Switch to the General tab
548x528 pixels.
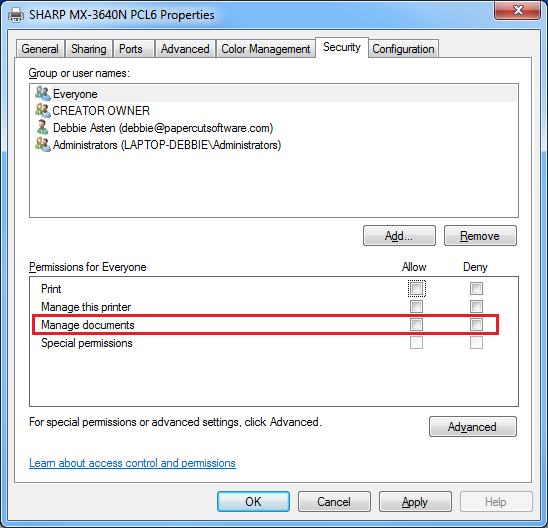tap(40, 49)
